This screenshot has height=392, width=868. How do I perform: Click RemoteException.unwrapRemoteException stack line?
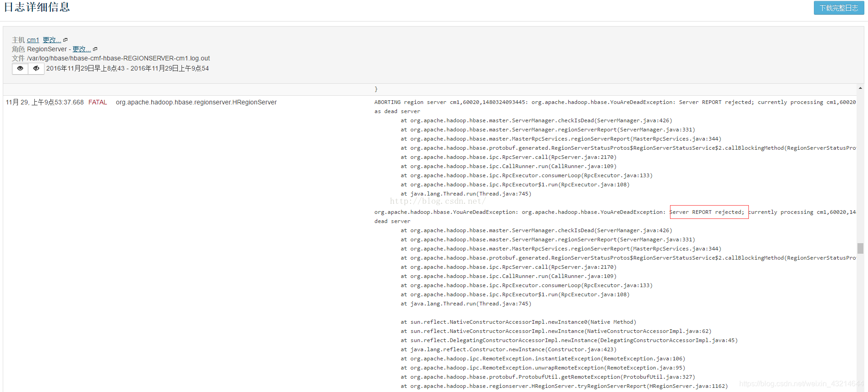tap(543, 368)
